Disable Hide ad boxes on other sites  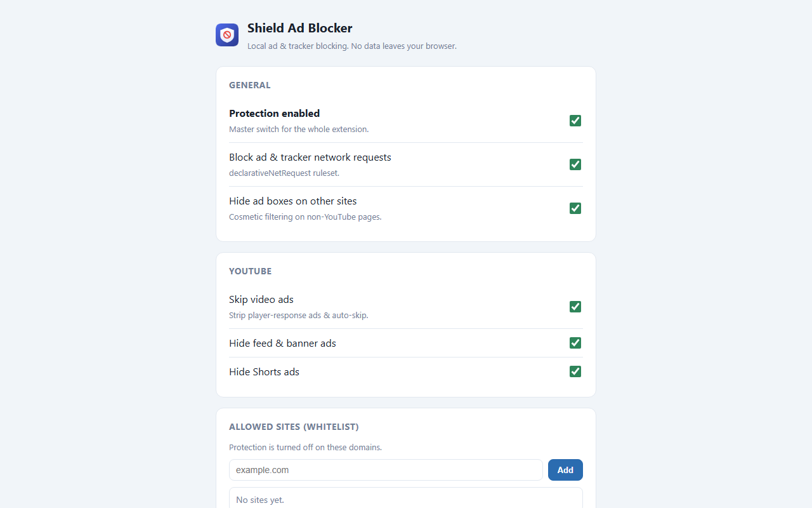tap(575, 208)
